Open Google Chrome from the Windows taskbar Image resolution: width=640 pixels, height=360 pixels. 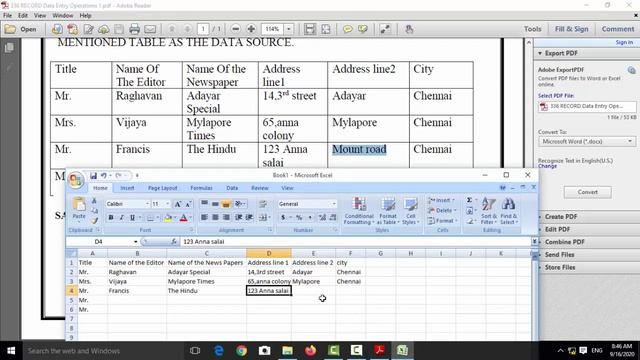[x=241, y=350]
